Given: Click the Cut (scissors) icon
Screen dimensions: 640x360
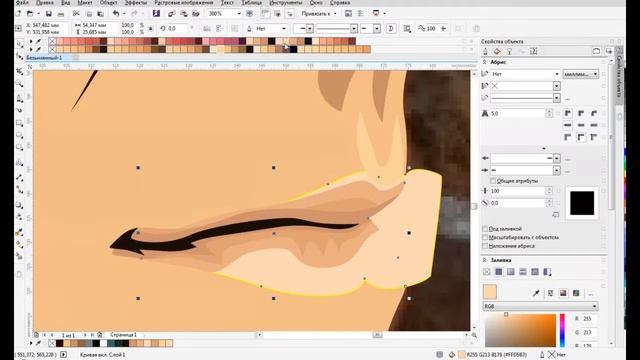Looking at the screenshot, I should pos(76,13).
